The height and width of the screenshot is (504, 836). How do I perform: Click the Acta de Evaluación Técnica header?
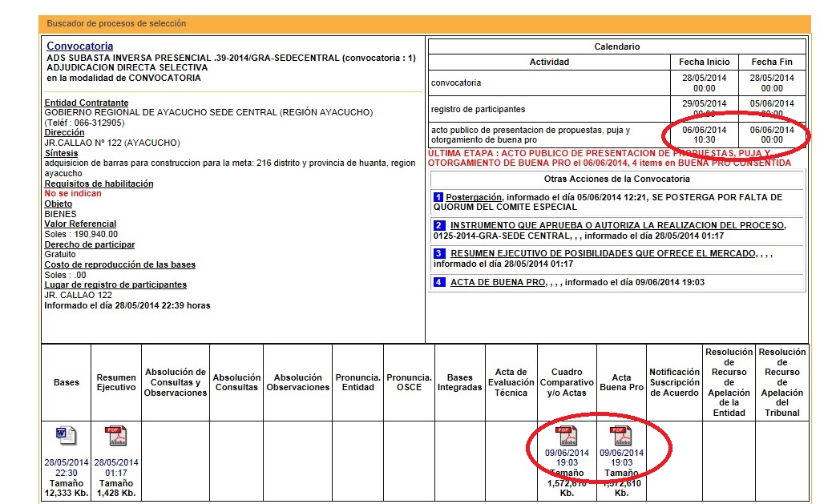coord(511,382)
